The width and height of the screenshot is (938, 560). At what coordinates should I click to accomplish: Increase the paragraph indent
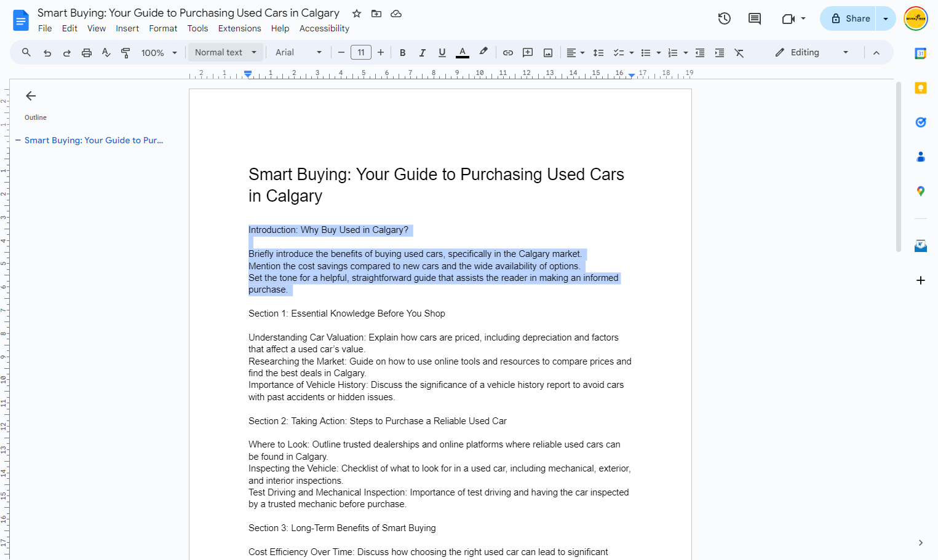coord(720,53)
